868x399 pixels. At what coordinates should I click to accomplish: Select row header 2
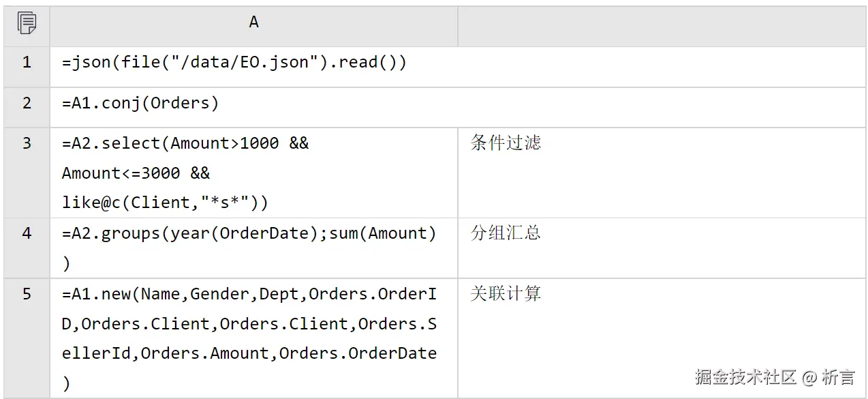click(x=27, y=103)
